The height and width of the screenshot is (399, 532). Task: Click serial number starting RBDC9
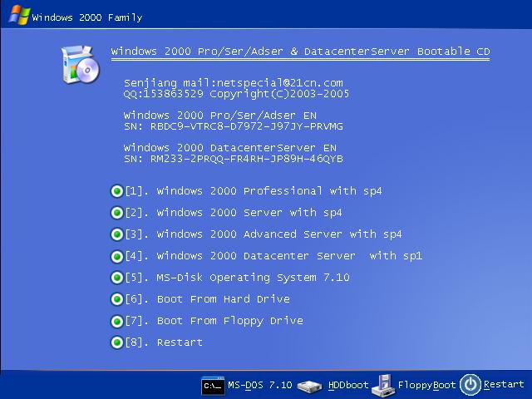click(247, 126)
